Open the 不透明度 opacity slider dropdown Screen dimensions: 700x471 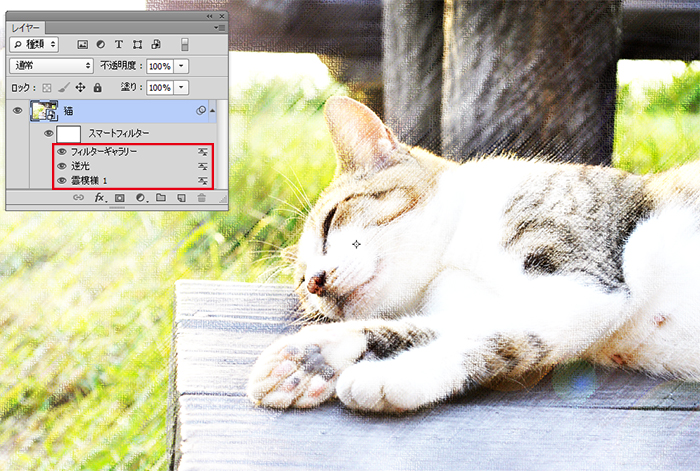(180, 66)
